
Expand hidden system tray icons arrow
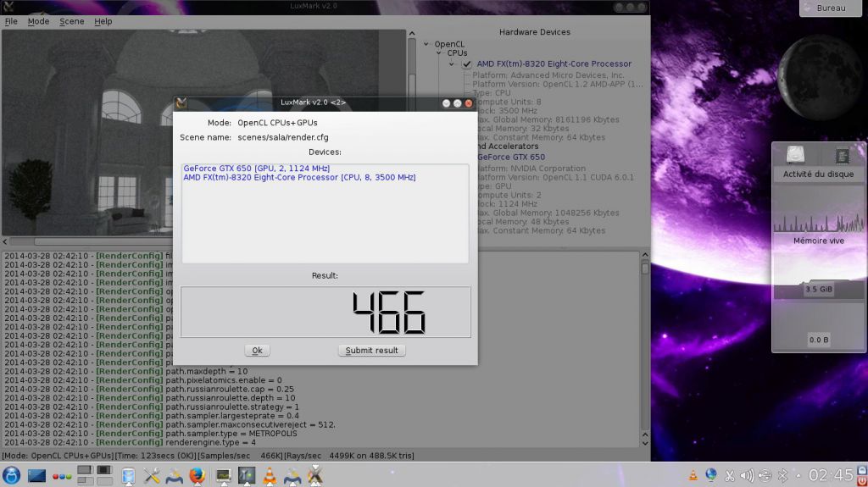click(x=798, y=475)
